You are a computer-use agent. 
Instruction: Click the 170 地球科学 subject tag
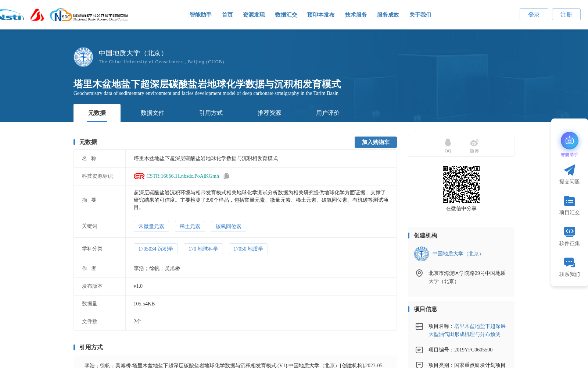203,249
